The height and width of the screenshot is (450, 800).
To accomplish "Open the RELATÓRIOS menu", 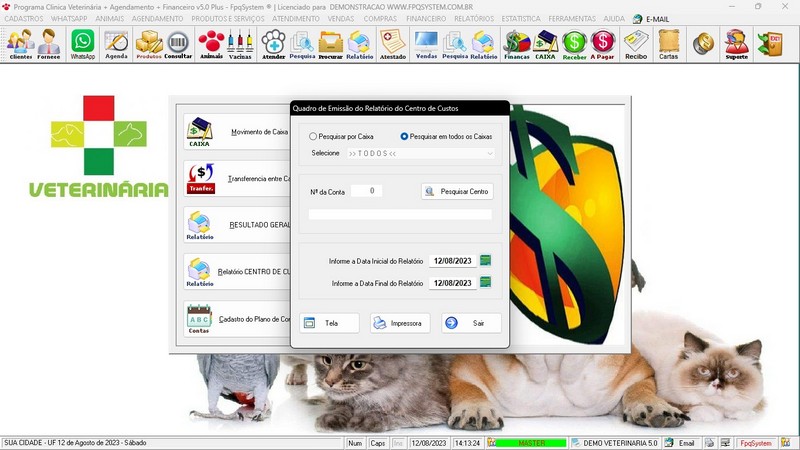I will 474,19.
